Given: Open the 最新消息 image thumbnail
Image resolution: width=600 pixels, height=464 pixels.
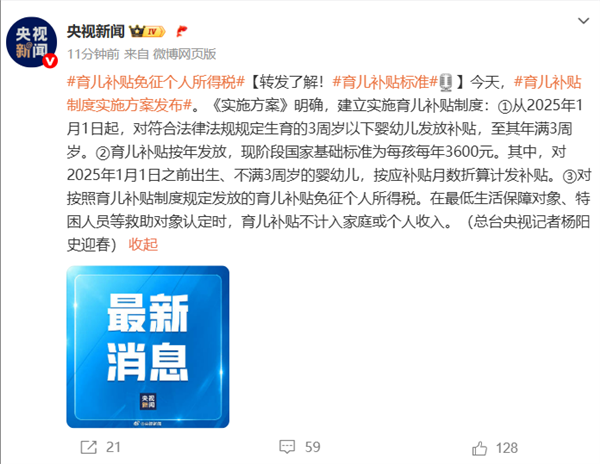Looking at the screenshot, I should point(148,347).
